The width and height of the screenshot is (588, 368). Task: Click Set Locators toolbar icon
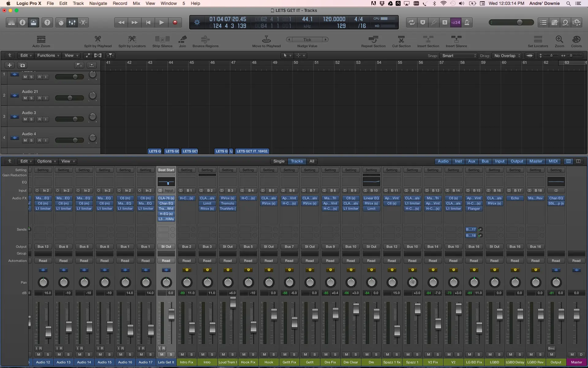tap(538, 42)
